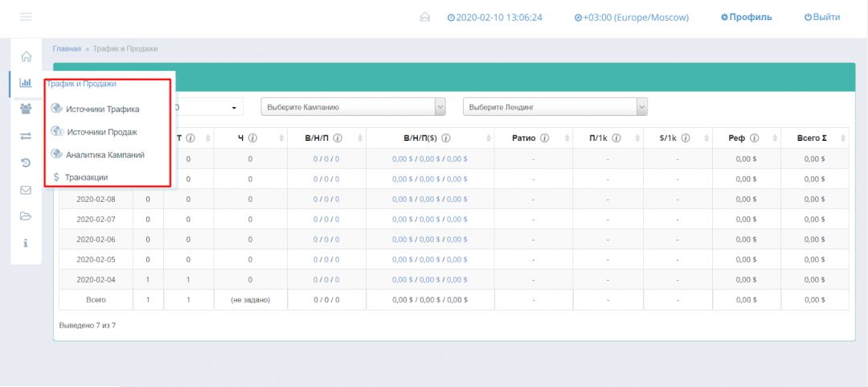Open the home icon in sidebar
This screenshot has height=387, width=868.
tap(26, 56)
